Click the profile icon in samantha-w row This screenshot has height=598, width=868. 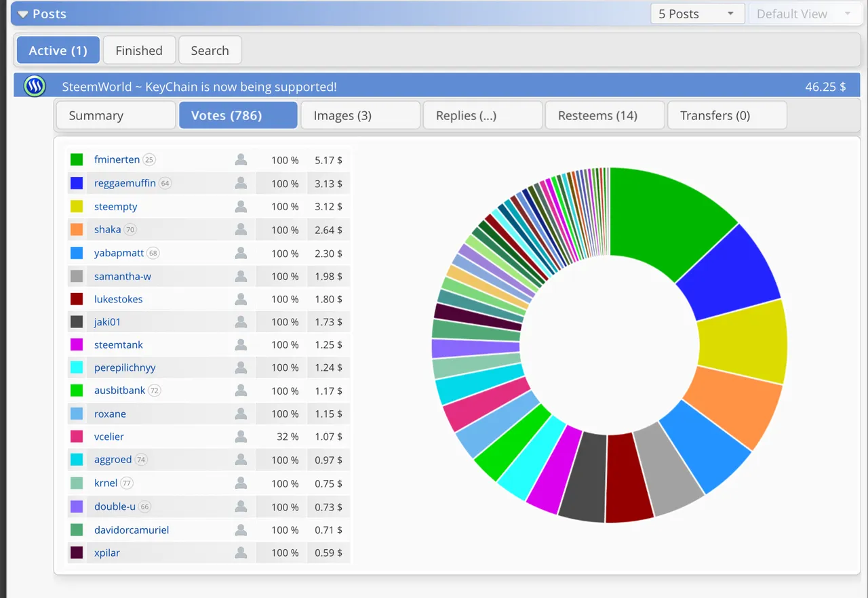point(241,276)
